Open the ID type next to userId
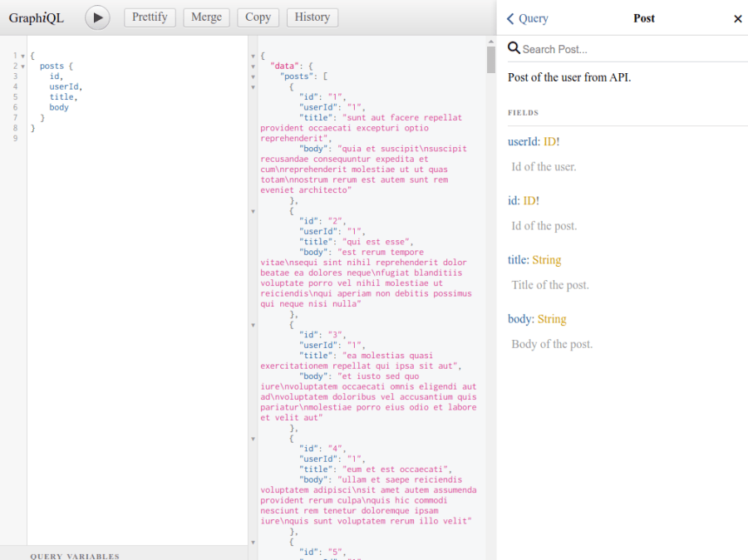The width and height of the screenshot is (748, 560). click(549, 142)
